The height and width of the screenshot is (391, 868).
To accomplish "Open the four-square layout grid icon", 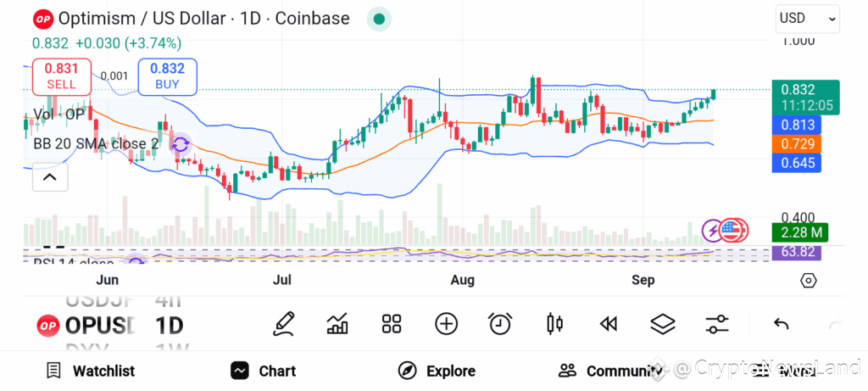I will tap(392, 324).
